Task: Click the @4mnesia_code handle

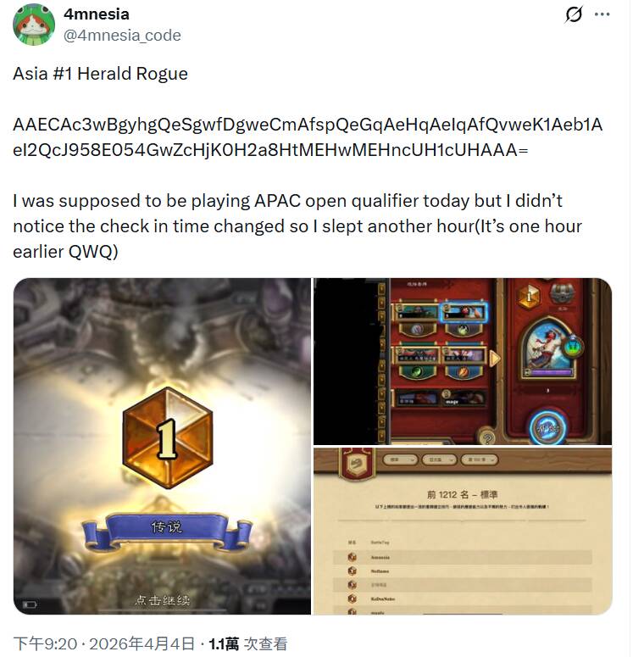Action: [x=122, y=36]
